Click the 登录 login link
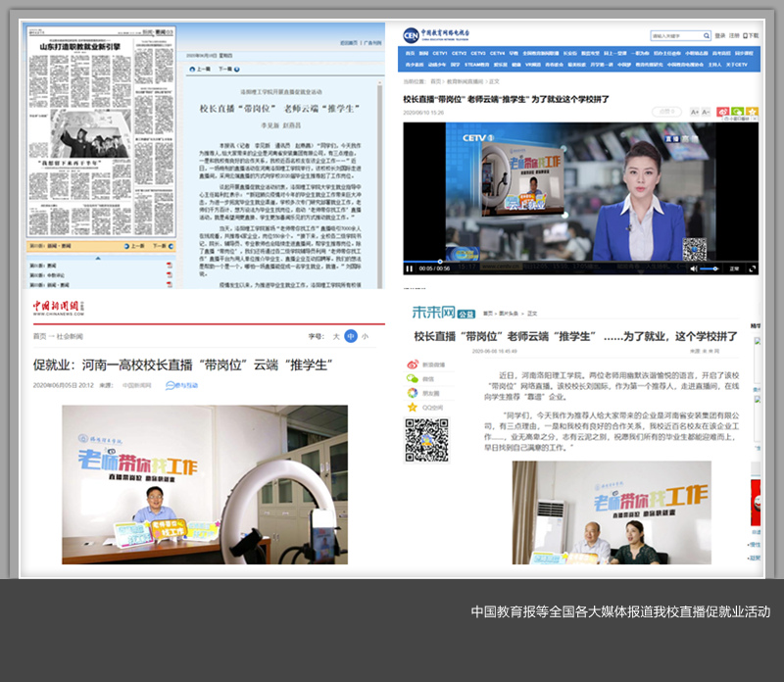The width and height of the screenshot is (784, 682). click(x=720, y=35)
